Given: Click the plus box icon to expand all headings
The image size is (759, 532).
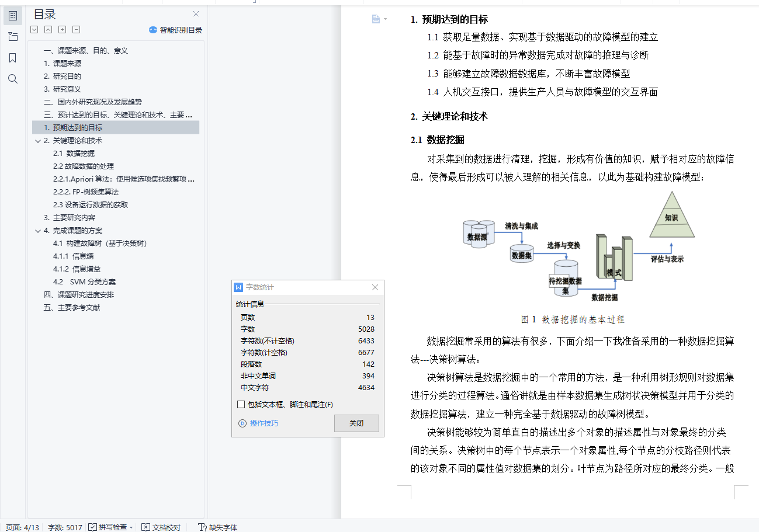Looking at the screenshot, I should point(63,30).
